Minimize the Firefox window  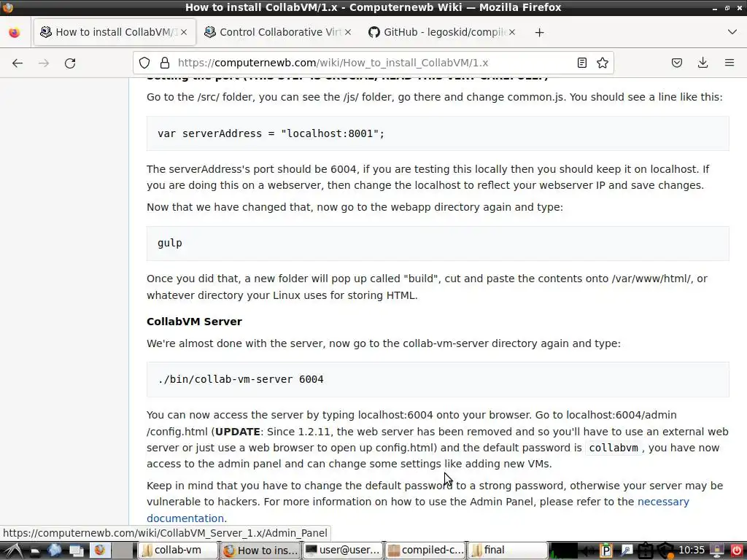tap(715, 7)
